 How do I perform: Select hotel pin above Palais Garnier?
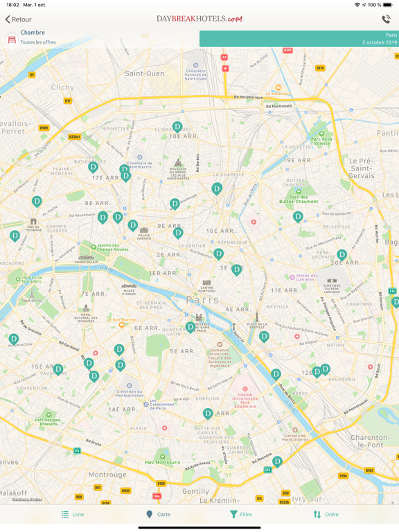(x=133, y=225)
